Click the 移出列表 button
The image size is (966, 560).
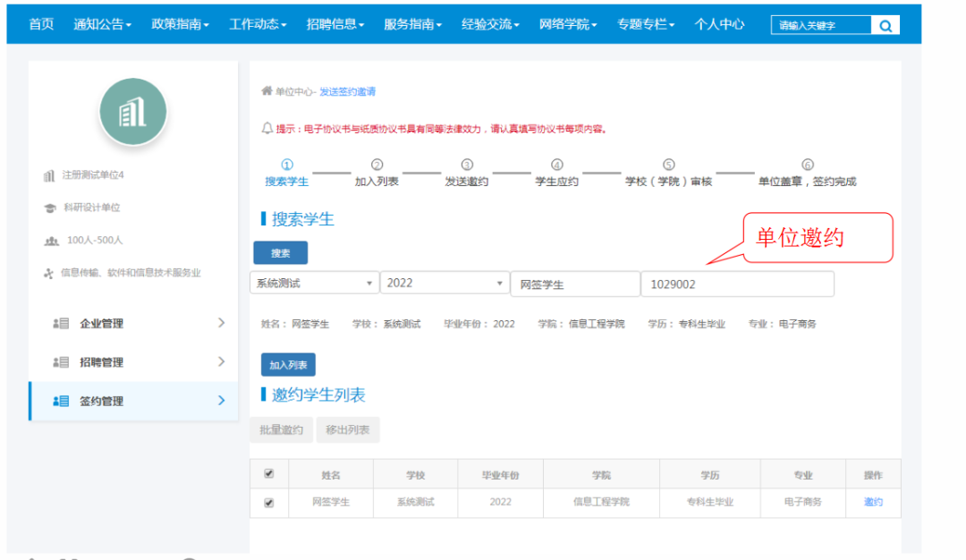[348, 430]
